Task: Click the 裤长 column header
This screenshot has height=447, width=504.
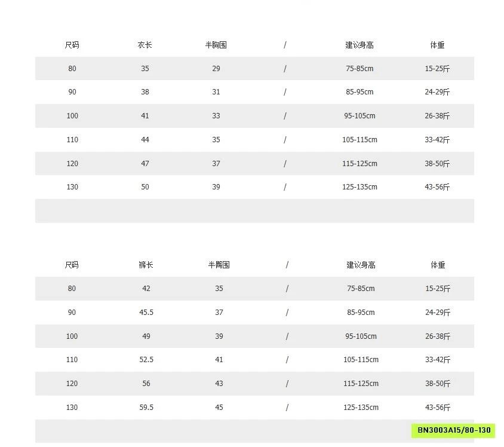Action: pos(146,265)
